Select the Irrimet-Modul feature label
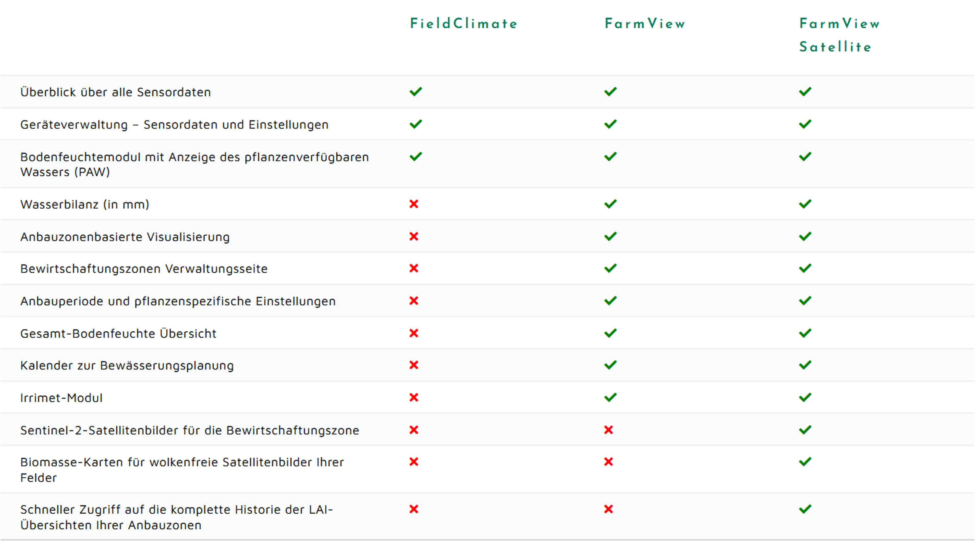Viewport: 980px width, 544px height. click(61, 398)
